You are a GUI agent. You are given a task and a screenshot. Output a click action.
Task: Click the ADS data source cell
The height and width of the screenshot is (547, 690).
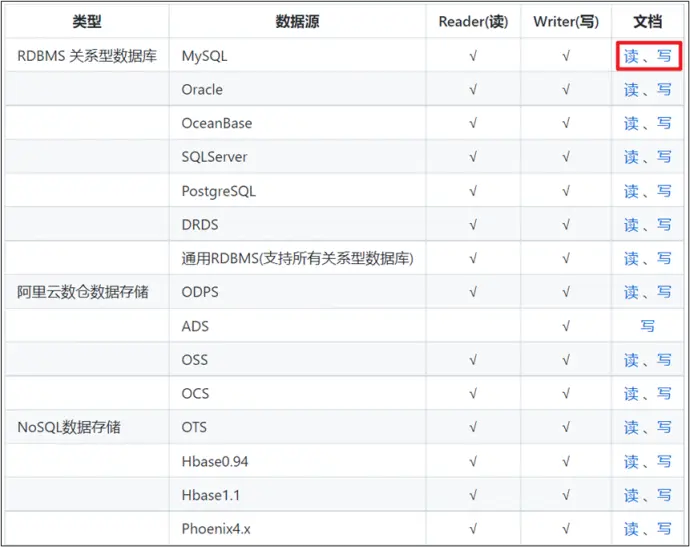tap(297, 326)
